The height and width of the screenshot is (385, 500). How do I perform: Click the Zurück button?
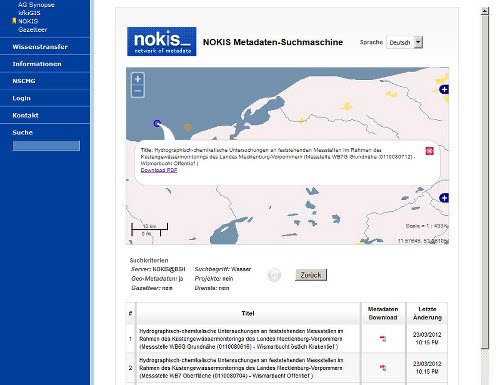(311, 275)
